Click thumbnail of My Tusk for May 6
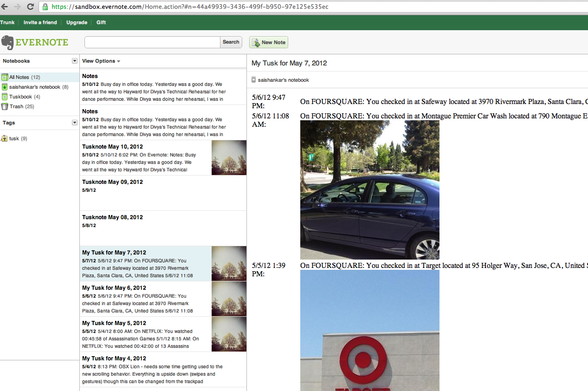 tap(229, 299)
